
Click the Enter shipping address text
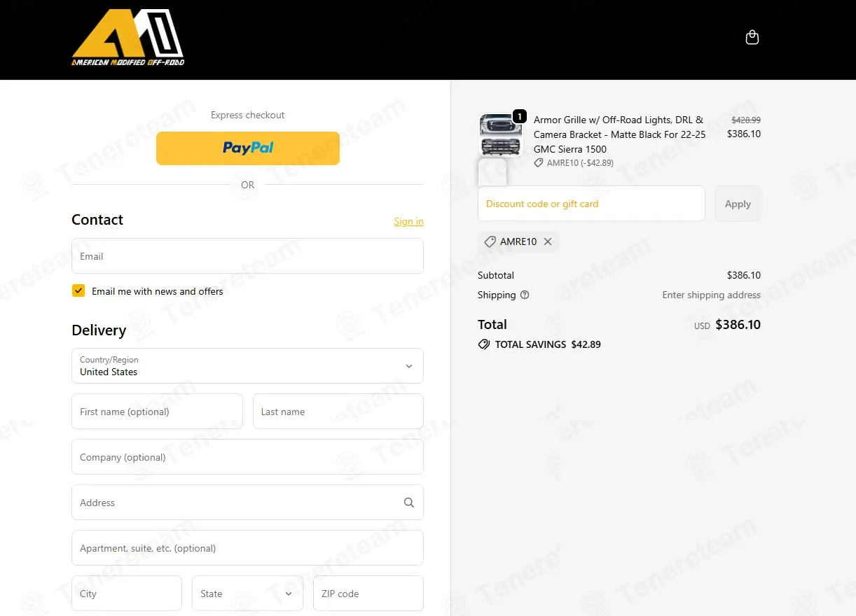(712, 295)
